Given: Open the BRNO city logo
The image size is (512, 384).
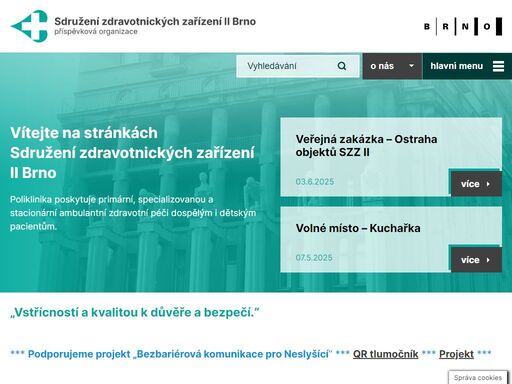Looking at the screenshot, I should (463, 26).
